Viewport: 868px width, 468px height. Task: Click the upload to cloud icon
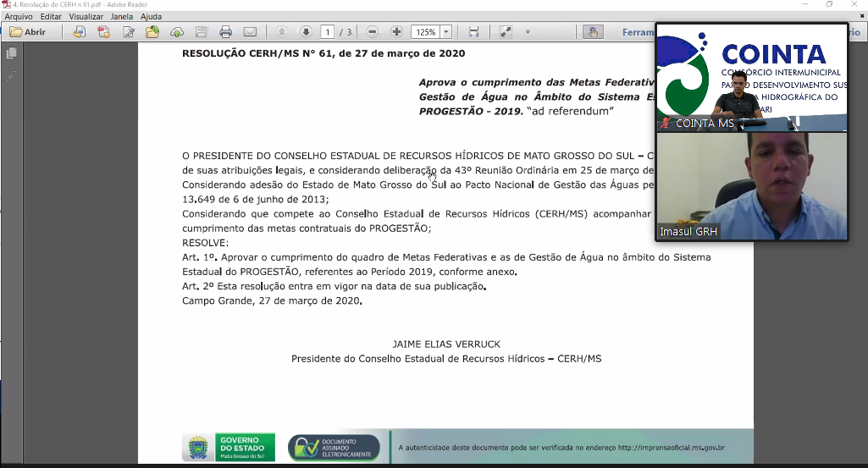pyautogui.click(x=177, y=32)
